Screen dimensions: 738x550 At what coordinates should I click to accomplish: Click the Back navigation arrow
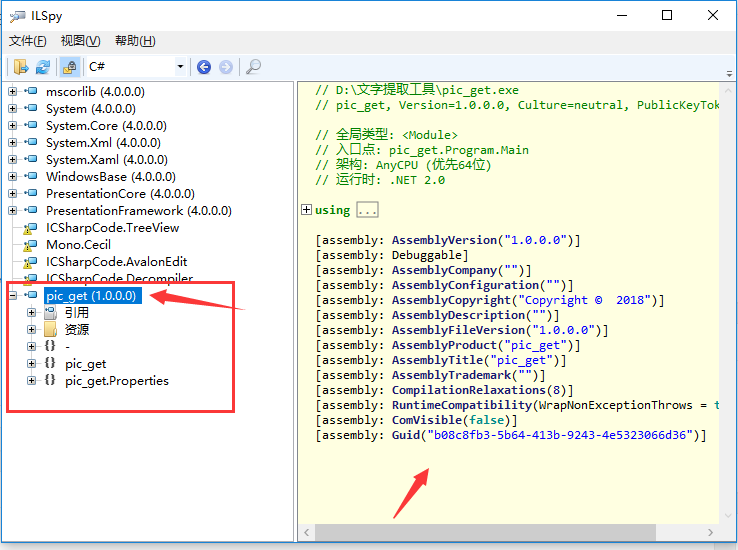(204, 67)
